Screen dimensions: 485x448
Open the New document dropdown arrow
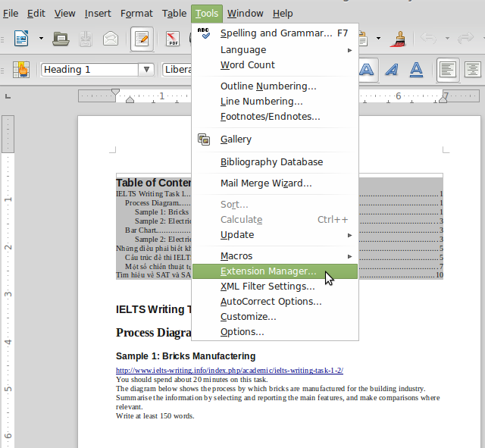(x=41, y=39)
